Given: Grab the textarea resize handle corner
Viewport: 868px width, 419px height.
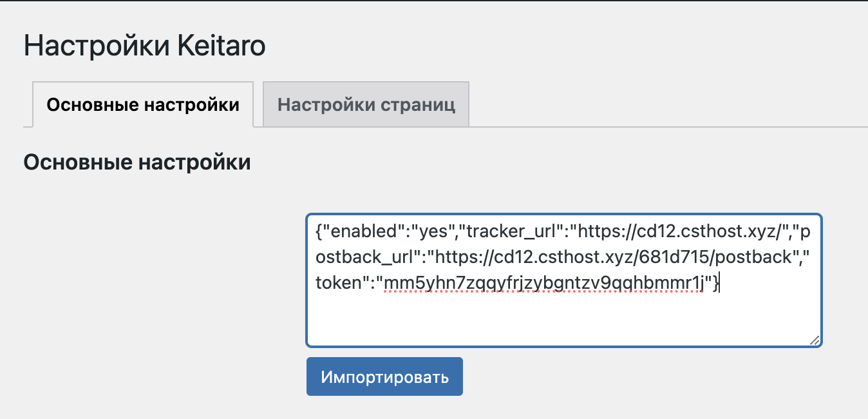Looking at the screenshot, I should click(815, 340).
